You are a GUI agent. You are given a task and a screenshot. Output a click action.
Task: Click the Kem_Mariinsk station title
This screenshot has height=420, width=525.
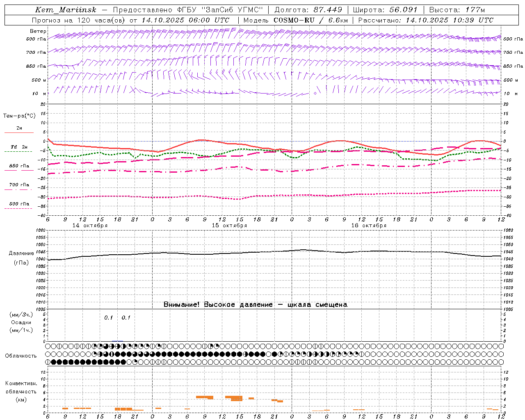[66, 10]
